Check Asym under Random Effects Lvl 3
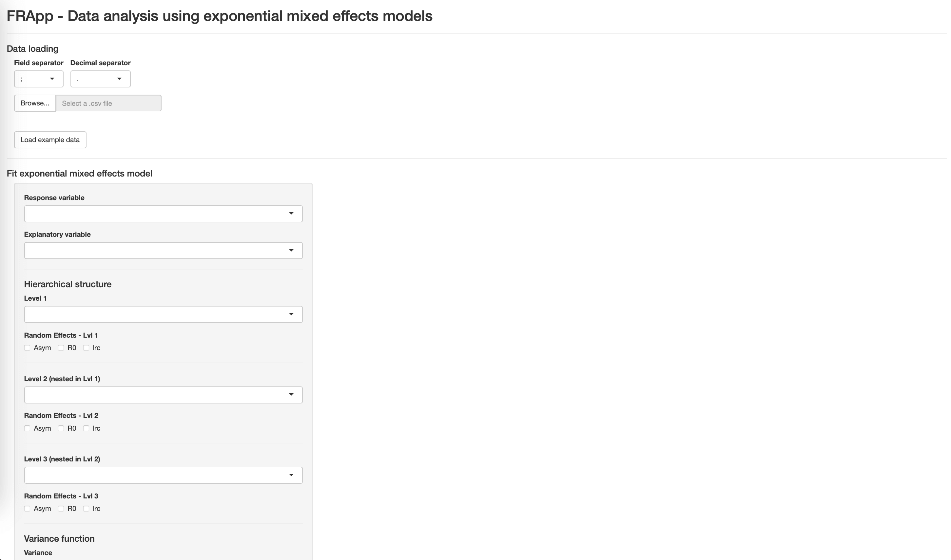 (x=27, y=508)
